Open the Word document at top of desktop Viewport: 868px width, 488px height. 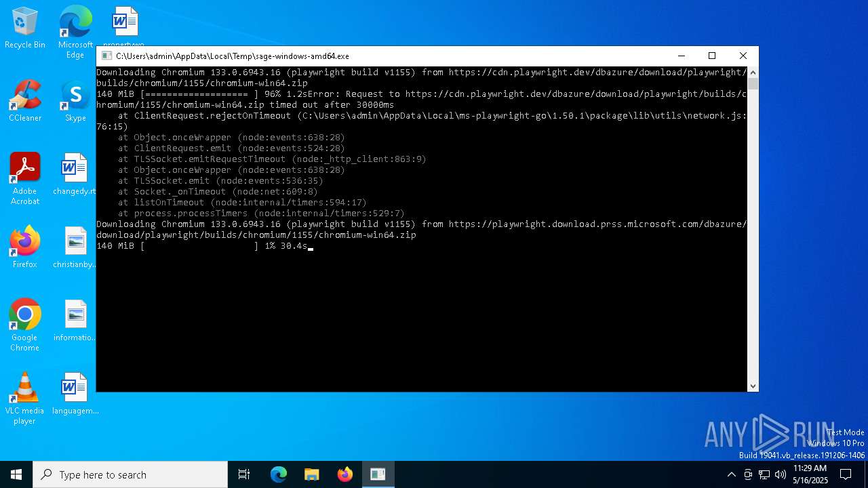coord(125,26)
